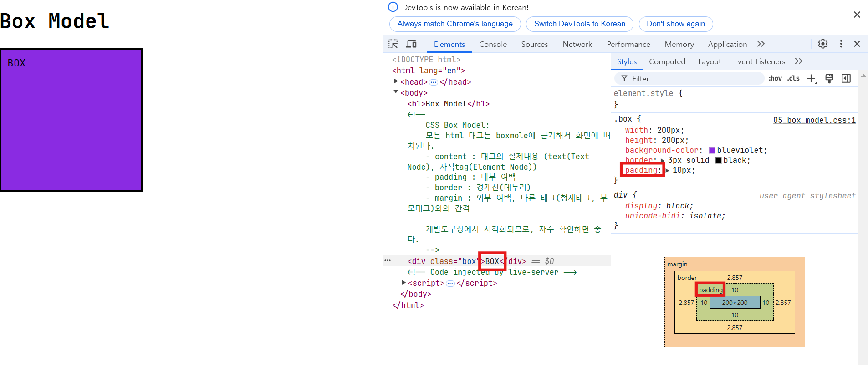Toggle the computed styles sidebar icon

(846, 78)
